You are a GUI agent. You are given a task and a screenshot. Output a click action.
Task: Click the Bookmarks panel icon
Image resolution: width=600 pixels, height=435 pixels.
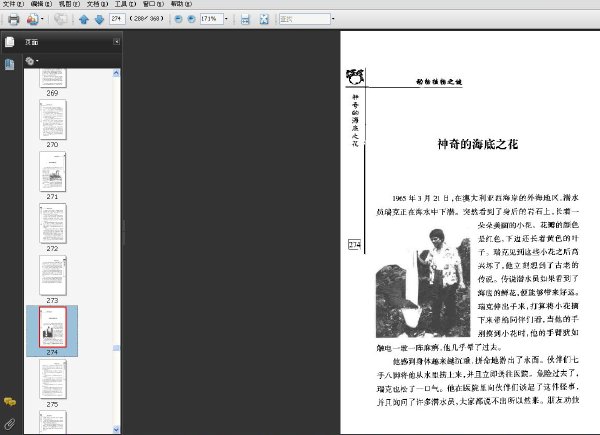click(x=10, y=64)
